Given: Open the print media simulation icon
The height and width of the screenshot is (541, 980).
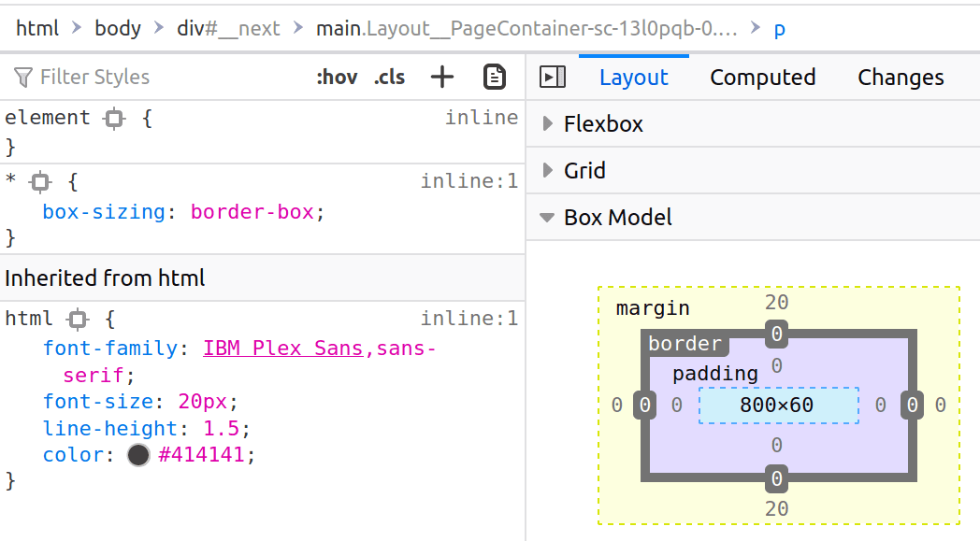Looking at the screenshot, I should tap(495, 77).
